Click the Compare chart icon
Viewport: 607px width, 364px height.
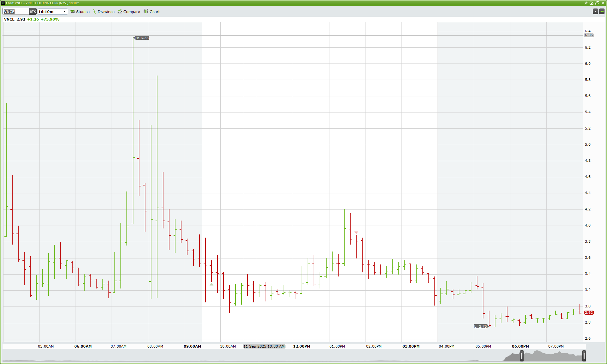click(120, 12)
